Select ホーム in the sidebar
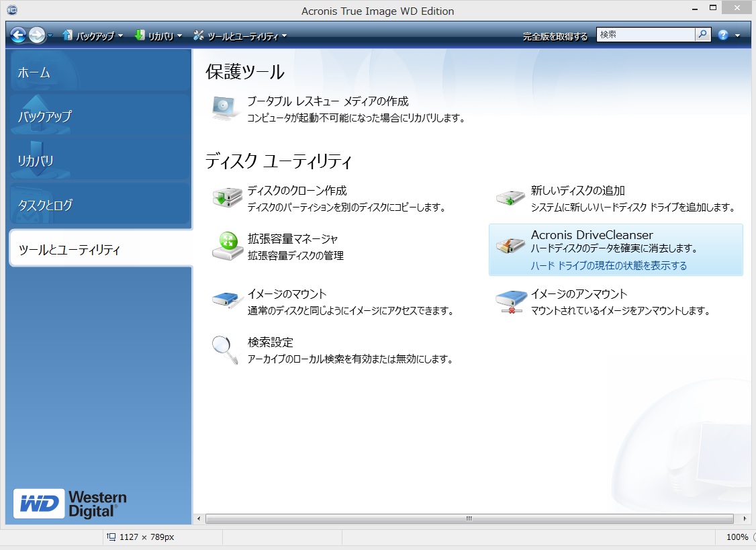 pos(100,71)
